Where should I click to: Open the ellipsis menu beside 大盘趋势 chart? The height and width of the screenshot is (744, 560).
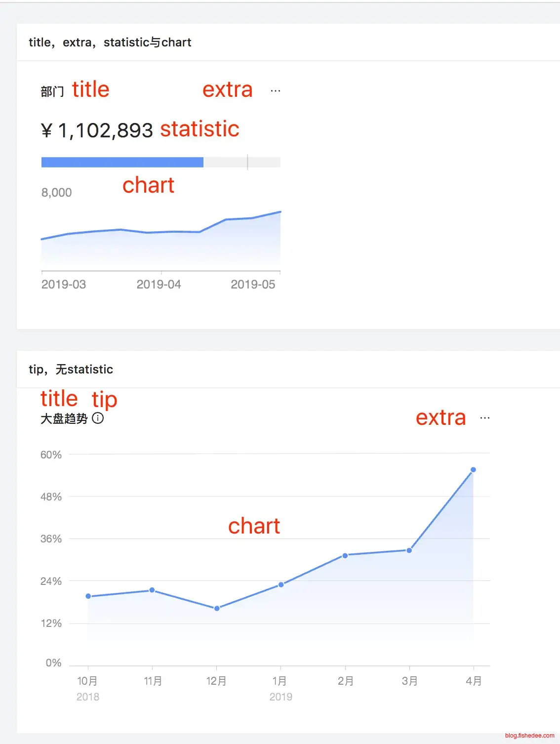coord(485,418)
